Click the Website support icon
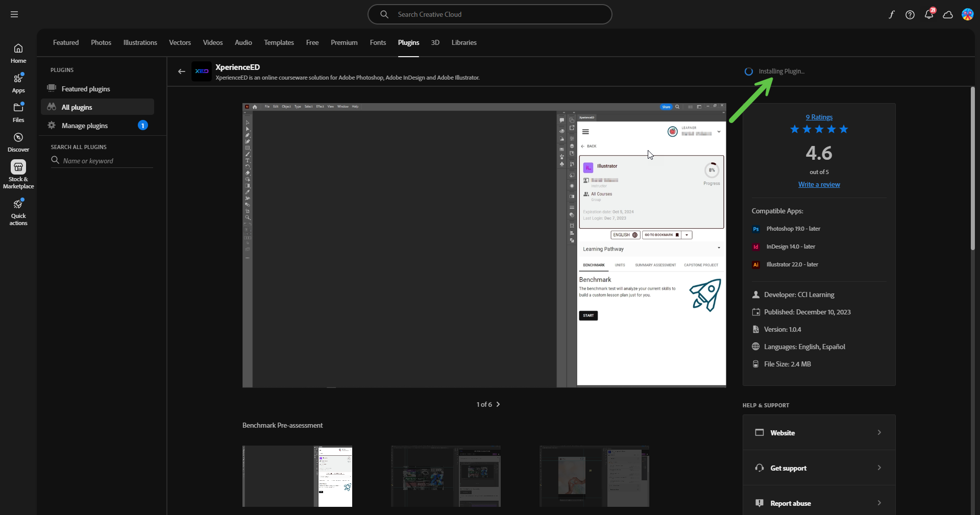Viewport: 980px width, 515px height. 759,432
